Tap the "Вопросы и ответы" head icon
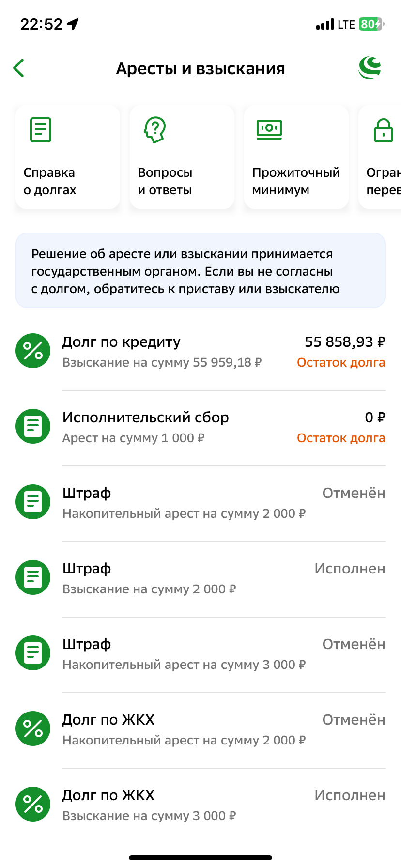This screenshot has height=868, width=401. [154, 129]
